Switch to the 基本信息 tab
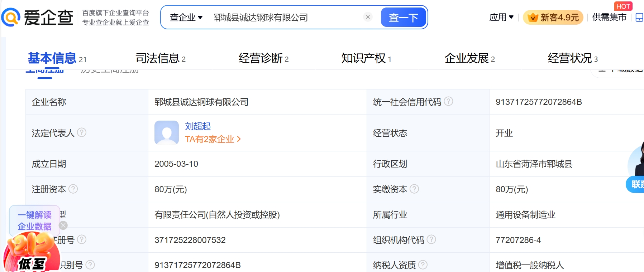Image resolution: width=644 pixels, height=272 pixels. point(57,58)
